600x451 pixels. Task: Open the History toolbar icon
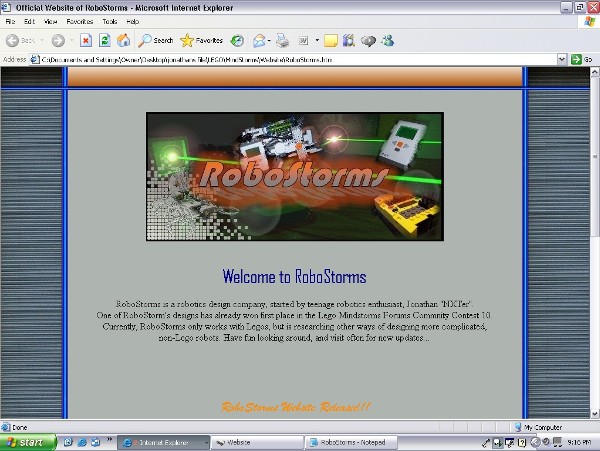tap(237, 41)
